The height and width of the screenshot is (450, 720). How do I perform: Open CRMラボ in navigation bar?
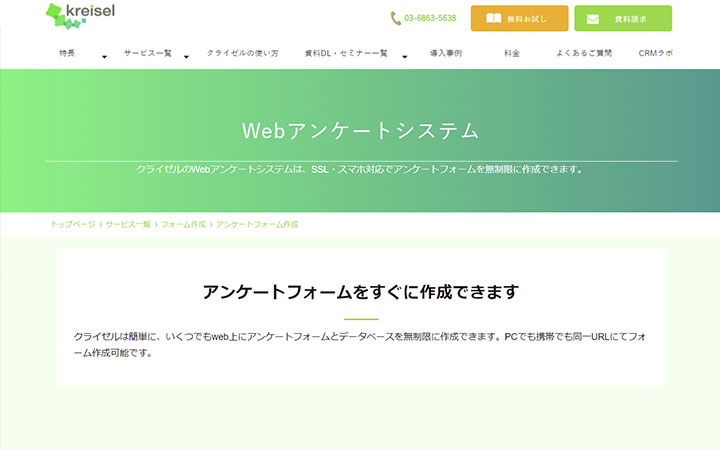(x=655, y=52)
